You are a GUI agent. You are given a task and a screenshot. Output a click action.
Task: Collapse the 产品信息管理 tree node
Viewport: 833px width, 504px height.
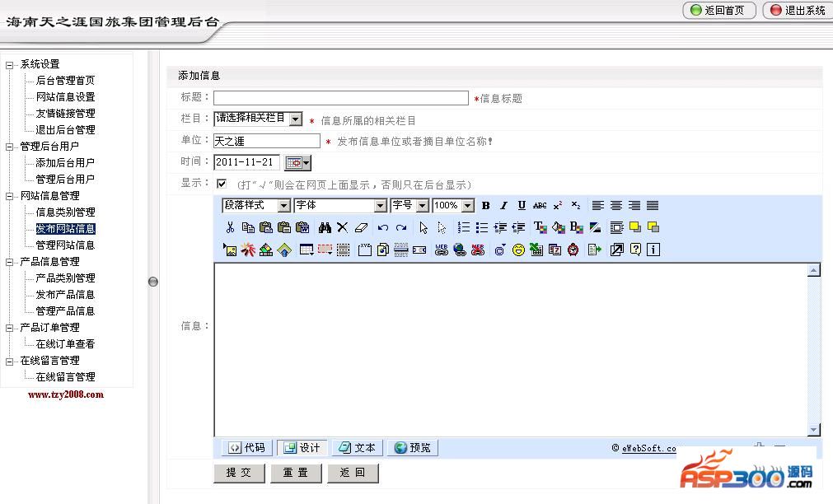pos(9,263)
